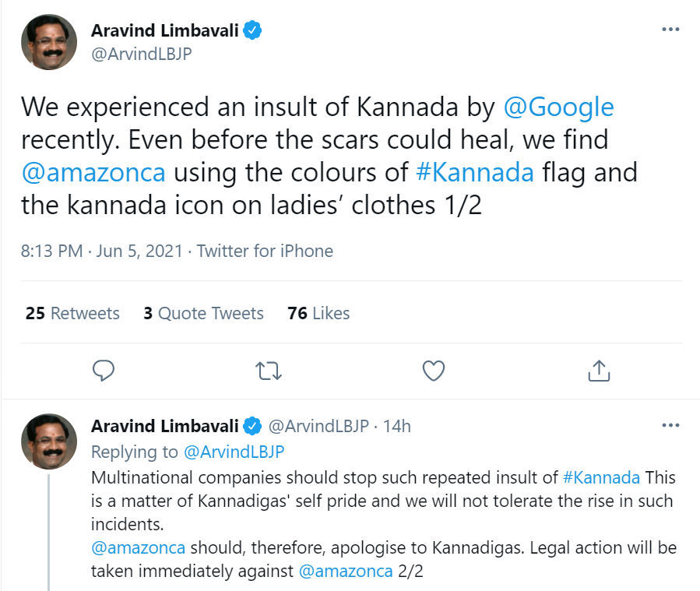The width and height of the screenshot is (700, 591).
Task: Click the retweet arrows icon
Action: [269, 371]
